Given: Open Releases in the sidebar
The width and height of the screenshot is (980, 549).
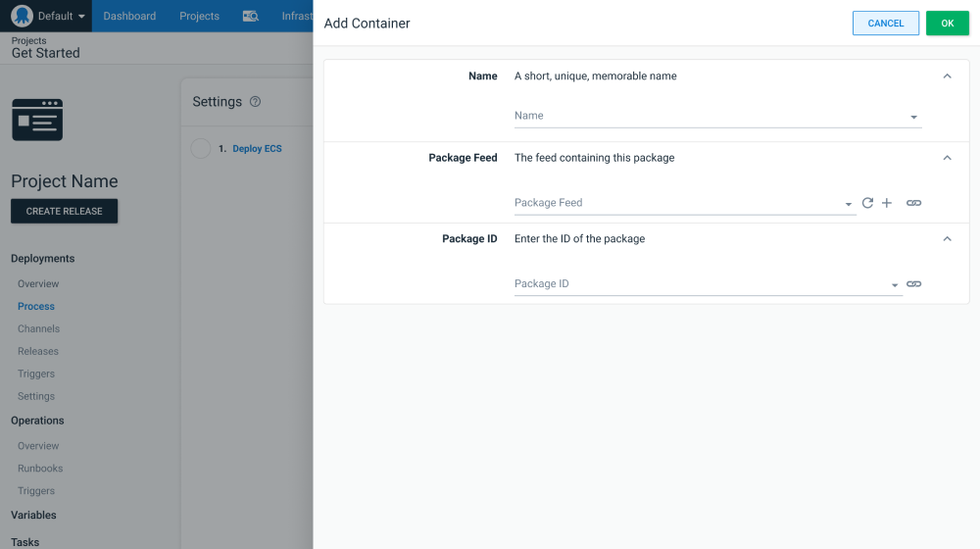Looking at the screenshot, I should pos(38,351).
